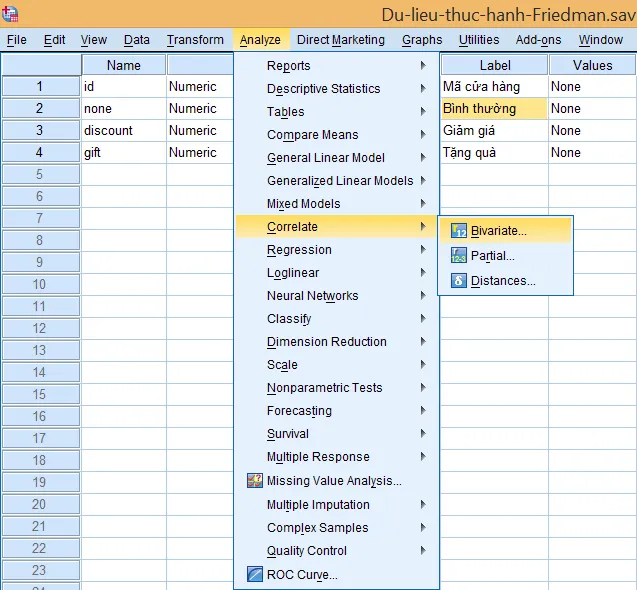
Task: Open the Graphs menu
Action: 422,40
